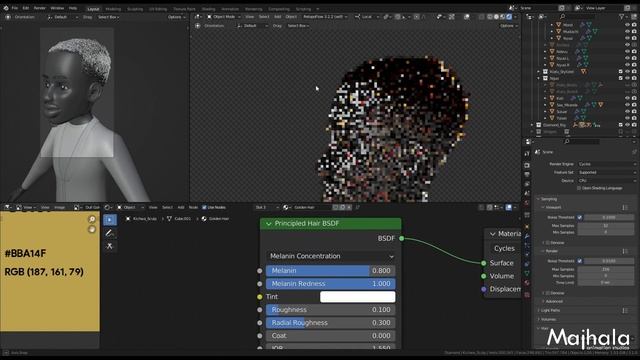
Task: Toggle the viewport overlays icon
Action: [x=467, y=17]
